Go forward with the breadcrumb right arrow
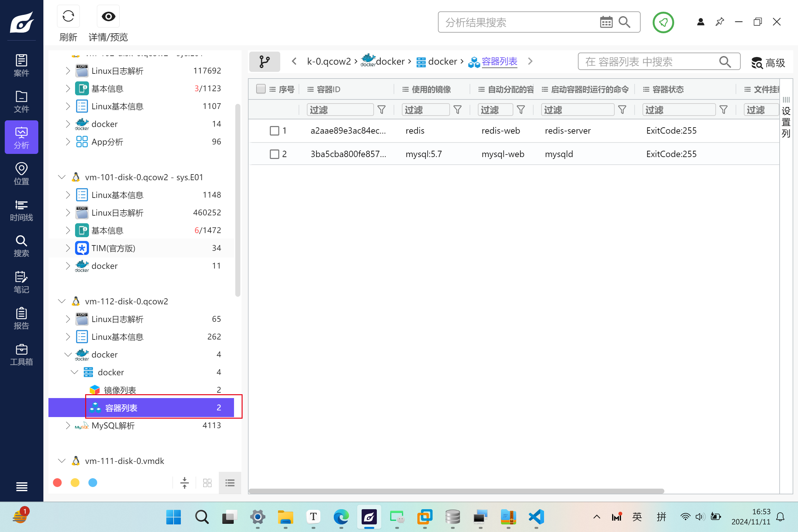The width and height of the screenshot is (798, 532). (530, 61)
